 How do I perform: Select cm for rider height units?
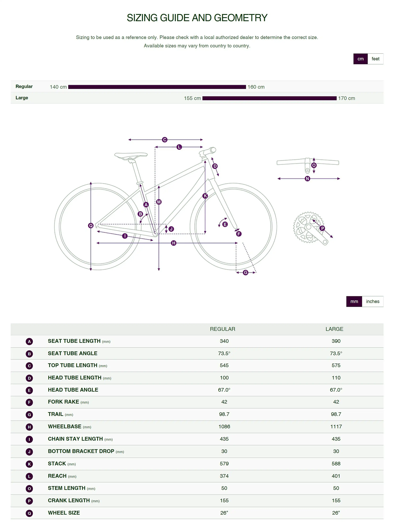(x=360, y=59)
